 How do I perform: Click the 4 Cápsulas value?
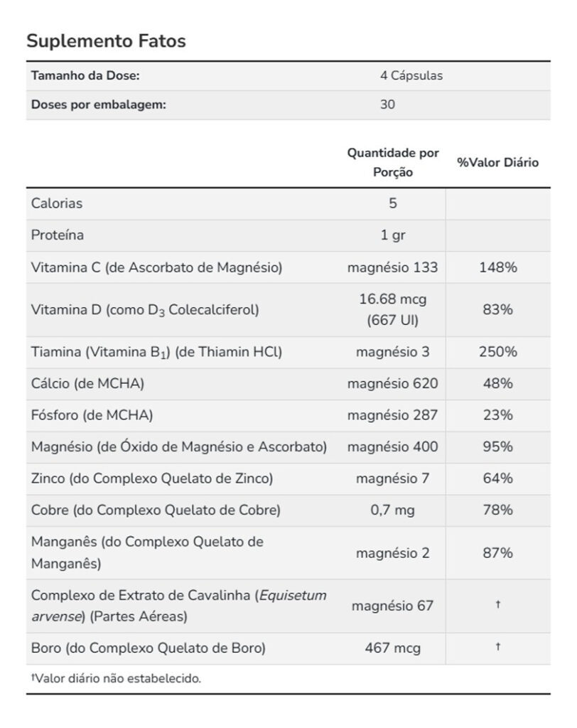(x=411, y=75)
